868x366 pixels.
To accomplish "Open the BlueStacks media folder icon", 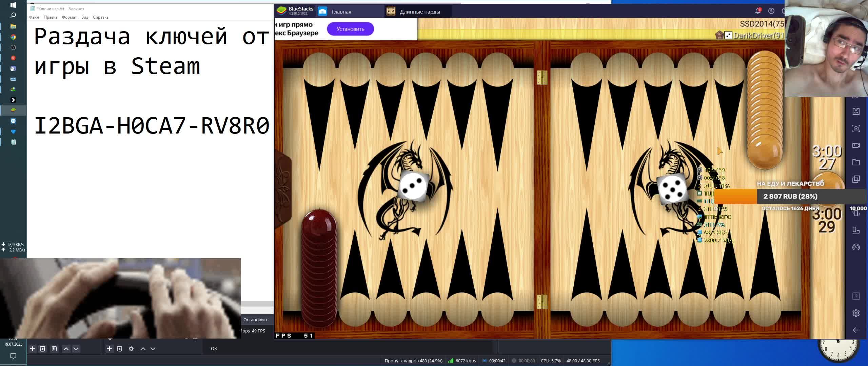I will click(856, 162).
